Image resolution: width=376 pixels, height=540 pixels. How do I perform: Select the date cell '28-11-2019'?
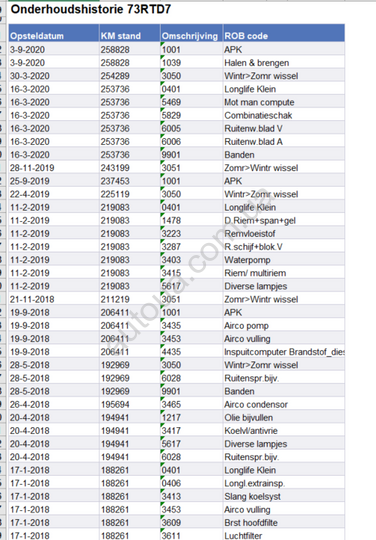click(54, 168)
